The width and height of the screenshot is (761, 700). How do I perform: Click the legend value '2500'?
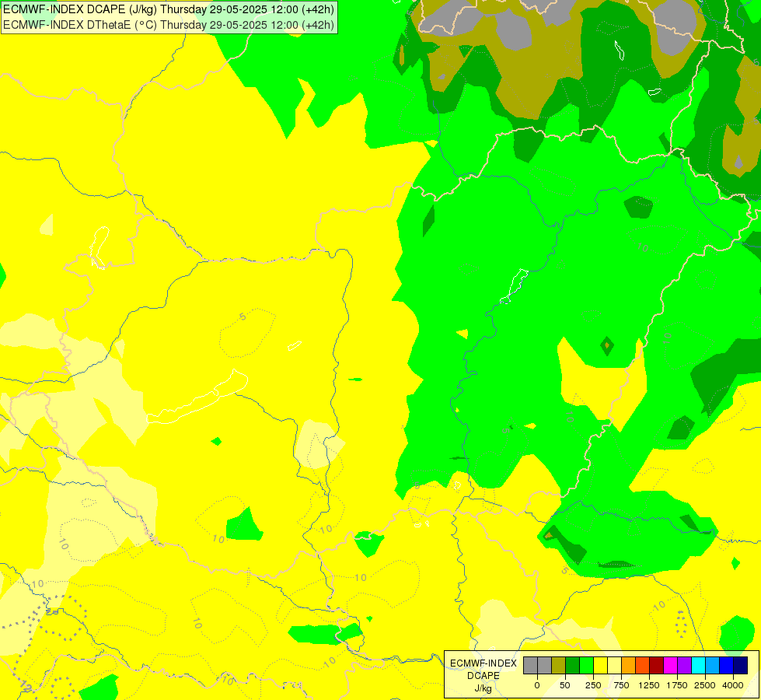tap(705, 685)
